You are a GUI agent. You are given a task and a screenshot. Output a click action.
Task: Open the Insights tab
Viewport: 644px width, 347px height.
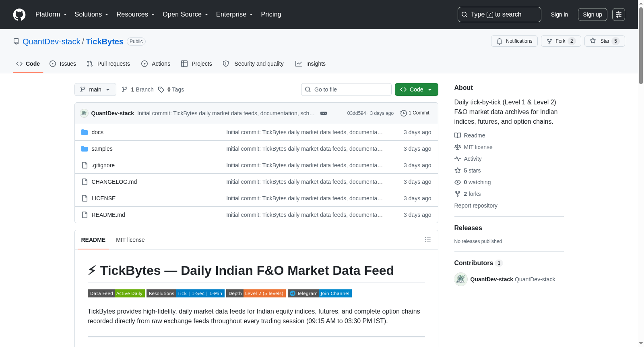pyautogui.click(x=310, y=64)
